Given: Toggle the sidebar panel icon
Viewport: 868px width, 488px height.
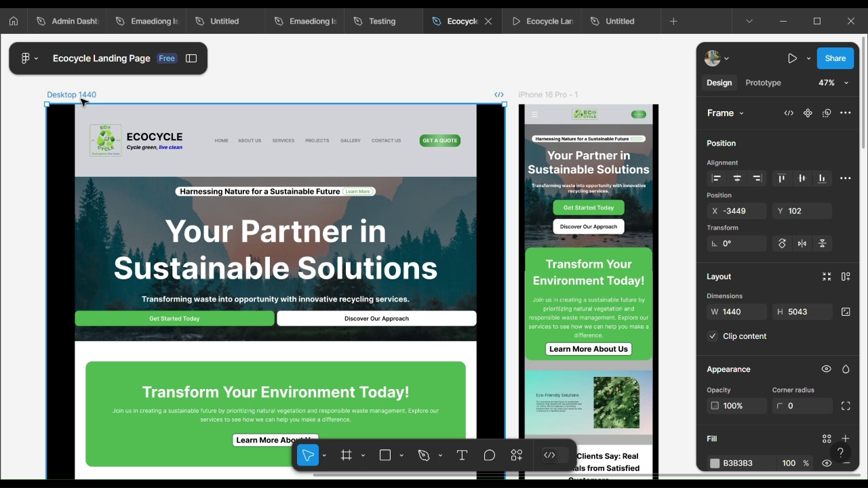Looking at the screenshot, I should click(191, 58).
